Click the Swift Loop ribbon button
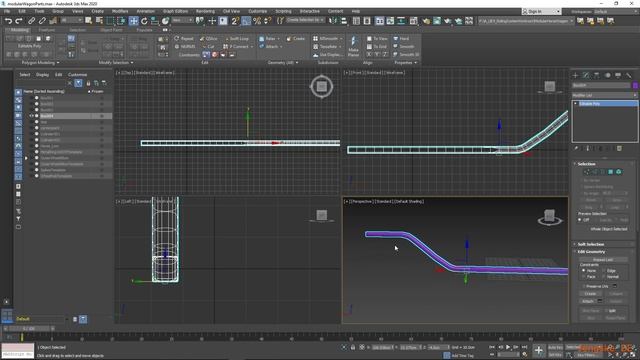Image resolution: width=640 pixels, height=360 pixels. pyautogui.click(x=236, y=38)
